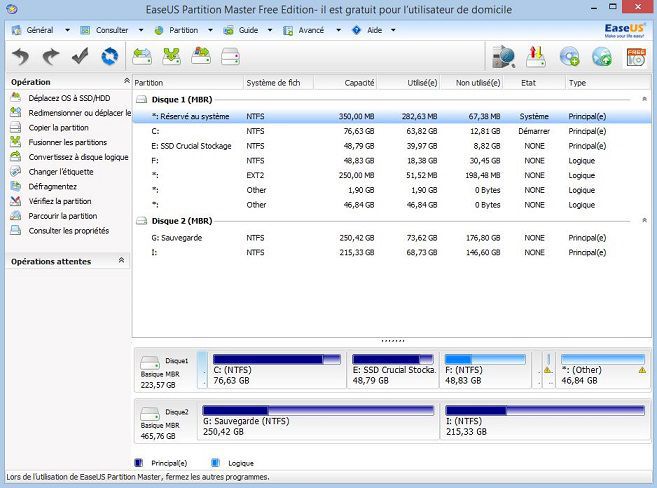The height and width of the screenshot is (488, 657).
Task: Click the Consulter les propriétés icon
Action: coord(16,230)
